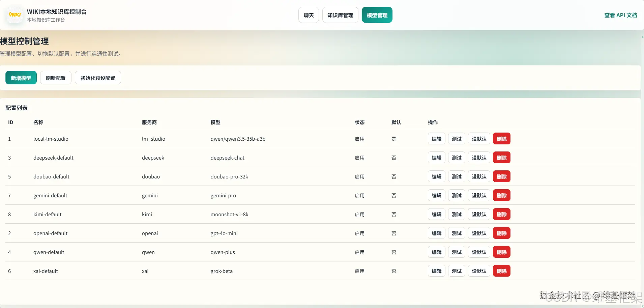Click the 模型 column header
The image size is (644, 308).
point(215,122)
